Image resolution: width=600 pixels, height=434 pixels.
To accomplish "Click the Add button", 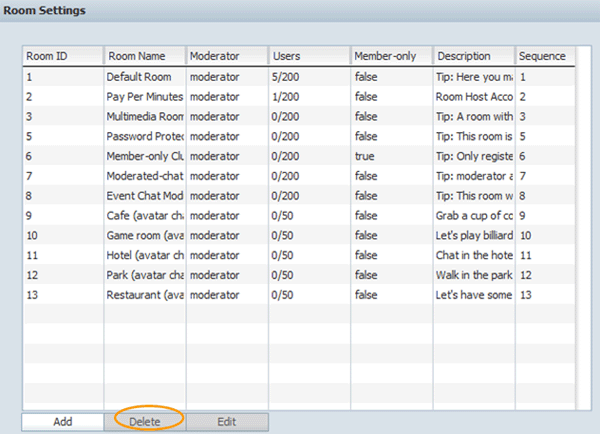I will click(x=63, y=422).
